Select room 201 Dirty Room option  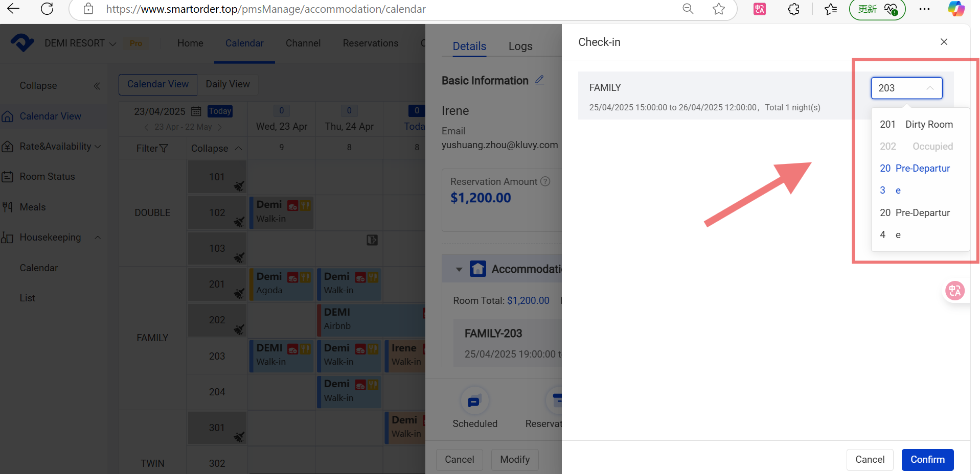pos(916,124)
